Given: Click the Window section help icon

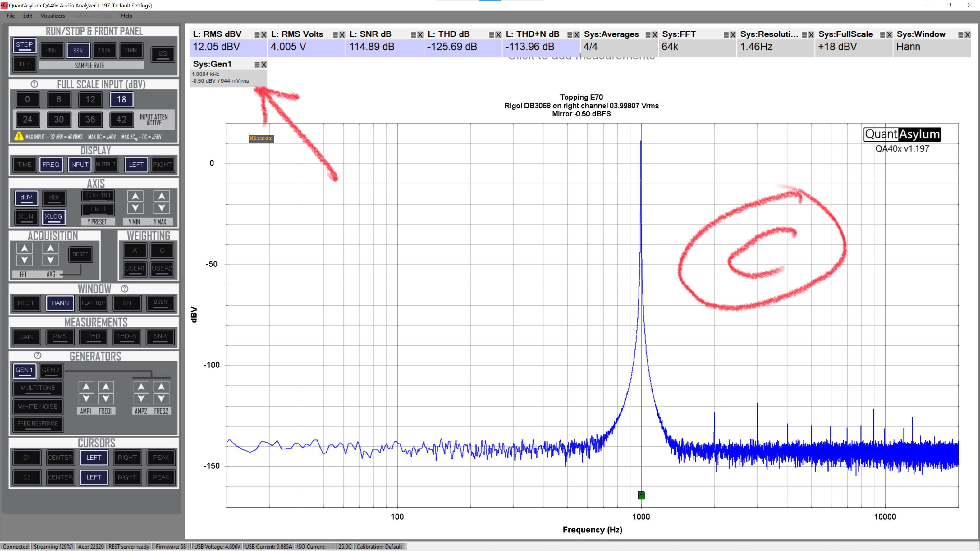Looking at the screenshot, I should [124, 289].
